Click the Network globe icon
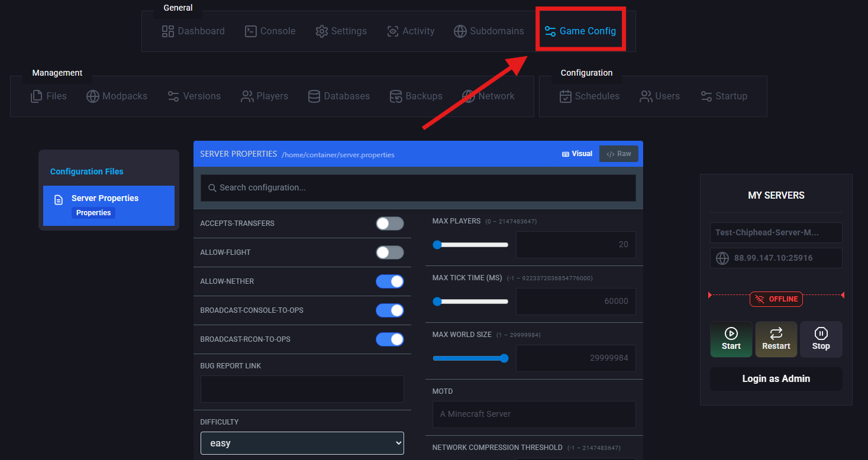The height and width of the screenshot is (460, 868). pos(469,96)
